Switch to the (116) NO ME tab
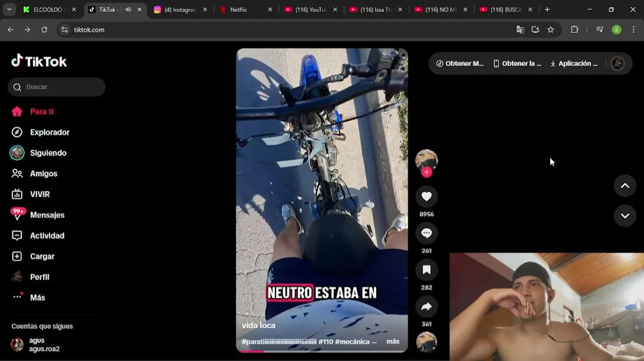 pyautogui.click(x=442, y=10)
